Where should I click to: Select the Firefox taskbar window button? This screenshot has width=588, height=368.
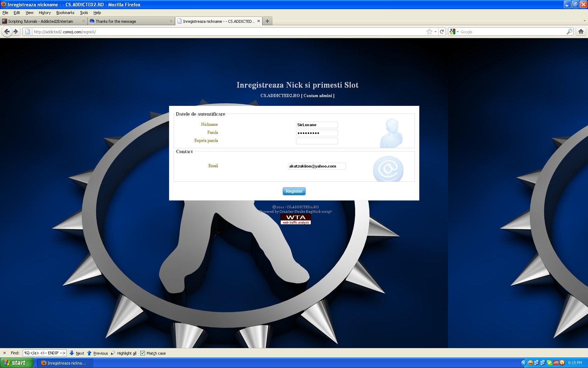65,363
